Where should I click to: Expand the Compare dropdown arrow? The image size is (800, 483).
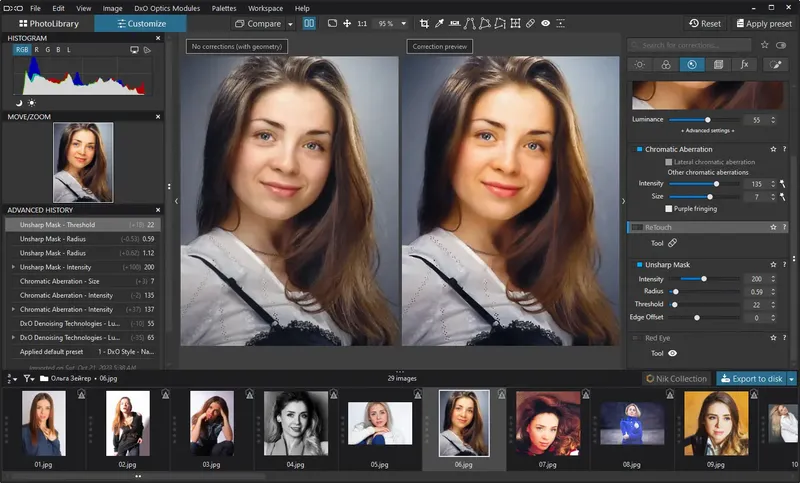(x=290, y=23)
